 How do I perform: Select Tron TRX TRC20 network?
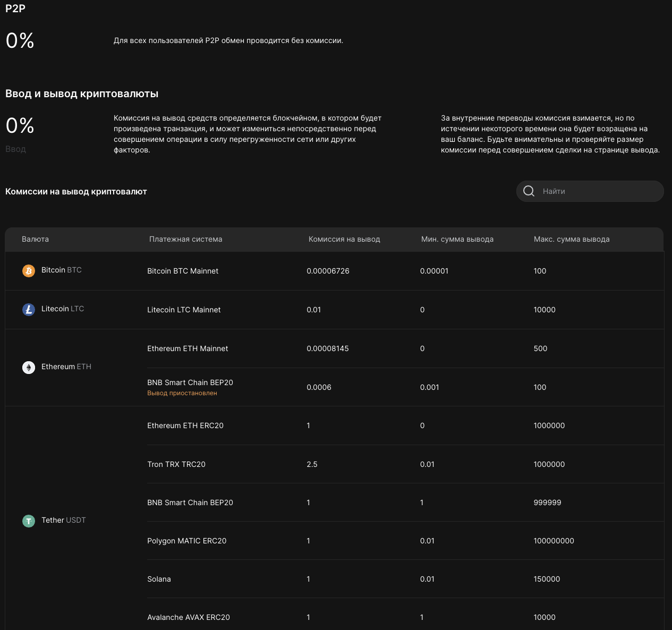pyautogui.click(x=176, y=464)
